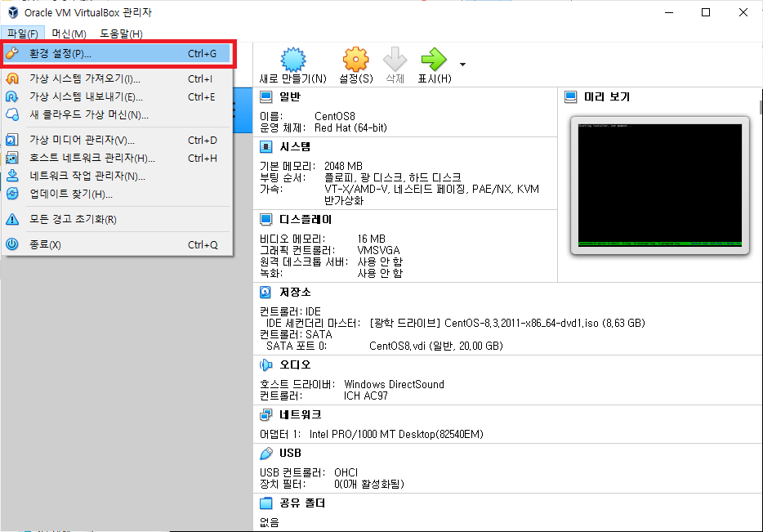This screenshot has width=763, height=532.
Task: Click the 시스템 section chip icon
Action: point(265,146)
